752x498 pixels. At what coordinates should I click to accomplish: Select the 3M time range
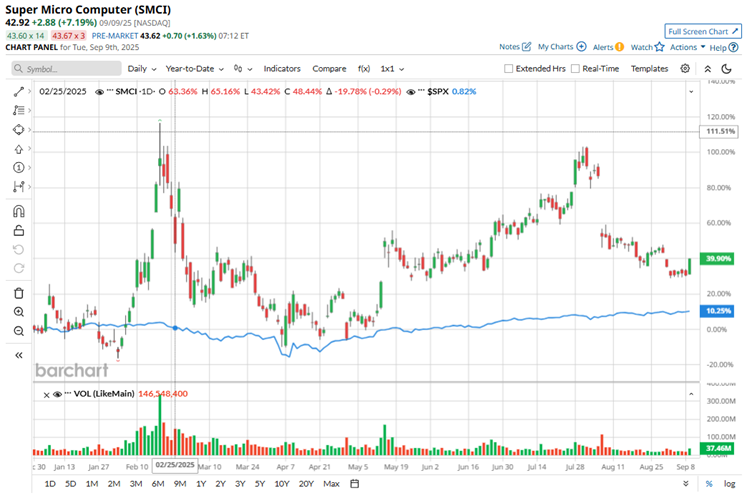click(x=136, y=484)
